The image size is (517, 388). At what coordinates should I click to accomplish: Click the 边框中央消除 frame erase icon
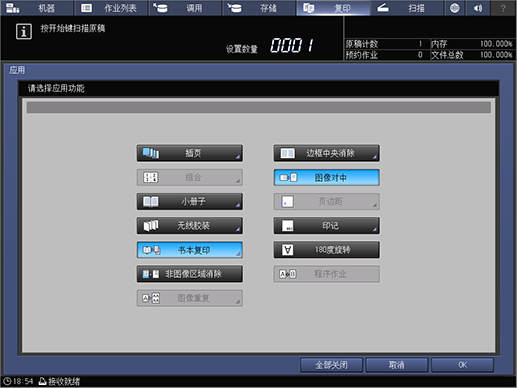(288, 153)
